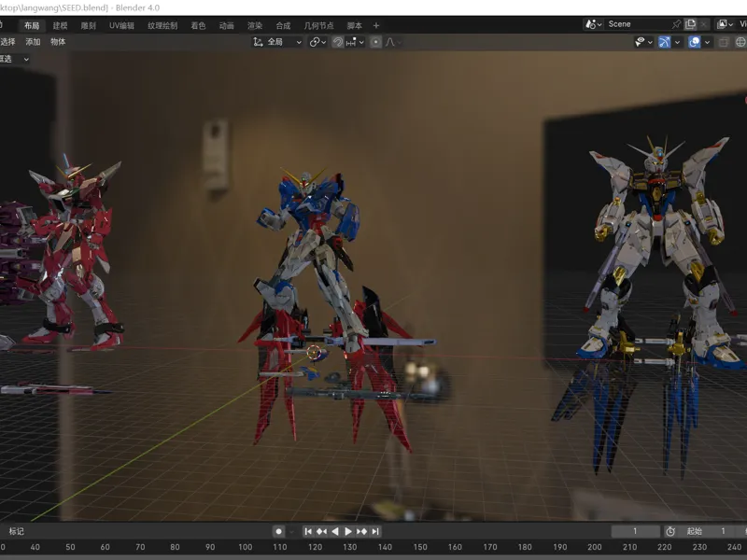Viewport: 747px width, 560px height.
Task: Toggle the snap magnet
Action: tap(338, 42)
